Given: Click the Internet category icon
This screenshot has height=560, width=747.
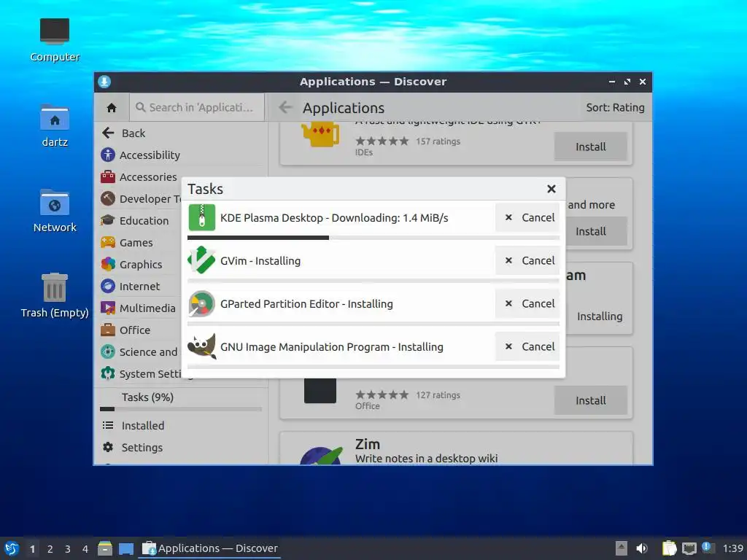Looking at the screenshot, I should point(108,286).
